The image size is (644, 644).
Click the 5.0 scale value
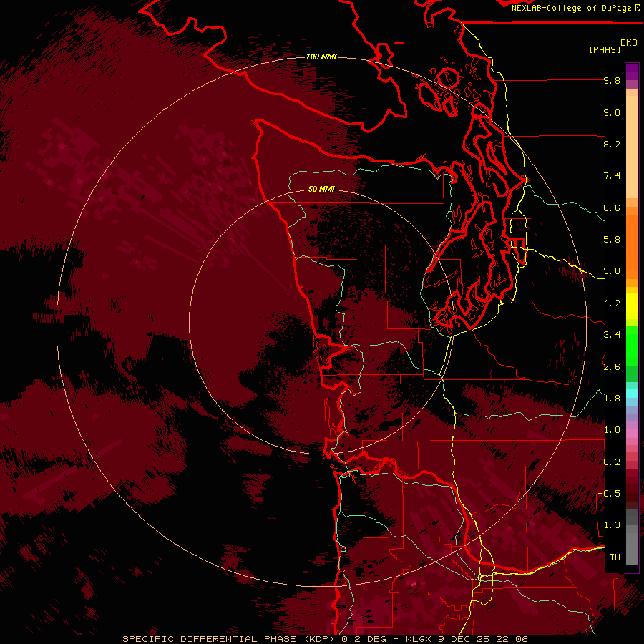tap(612, 271)
